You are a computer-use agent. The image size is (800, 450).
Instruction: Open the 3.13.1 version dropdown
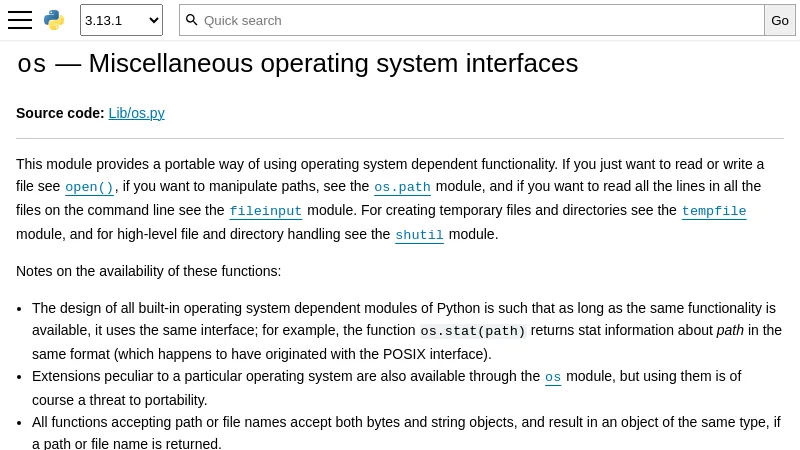121,20
